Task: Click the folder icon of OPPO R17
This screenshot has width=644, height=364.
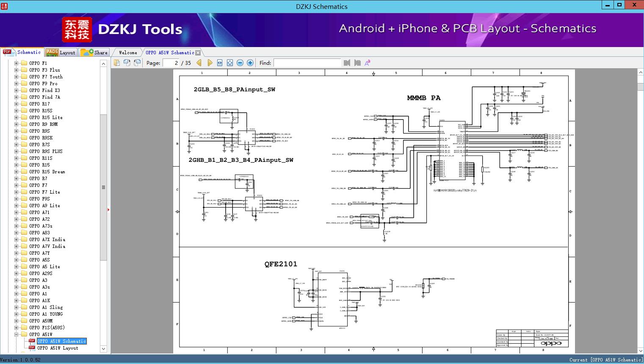Action: click(24, 104)
